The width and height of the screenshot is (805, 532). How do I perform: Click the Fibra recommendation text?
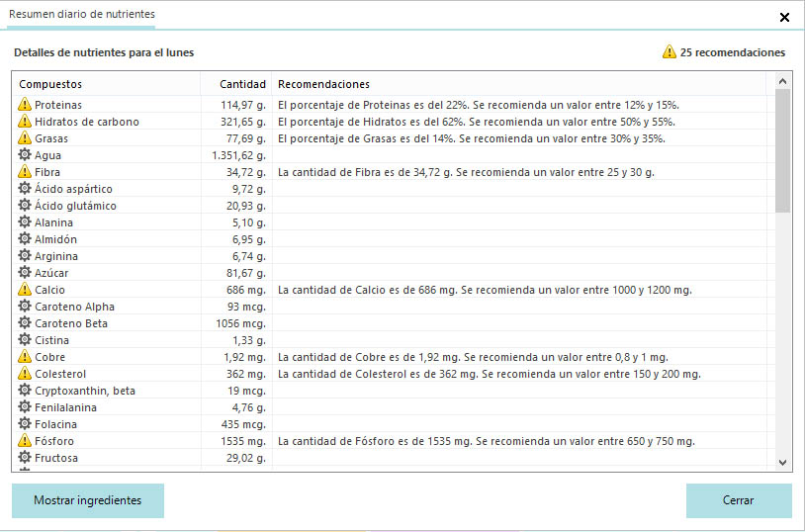[466, 172]
